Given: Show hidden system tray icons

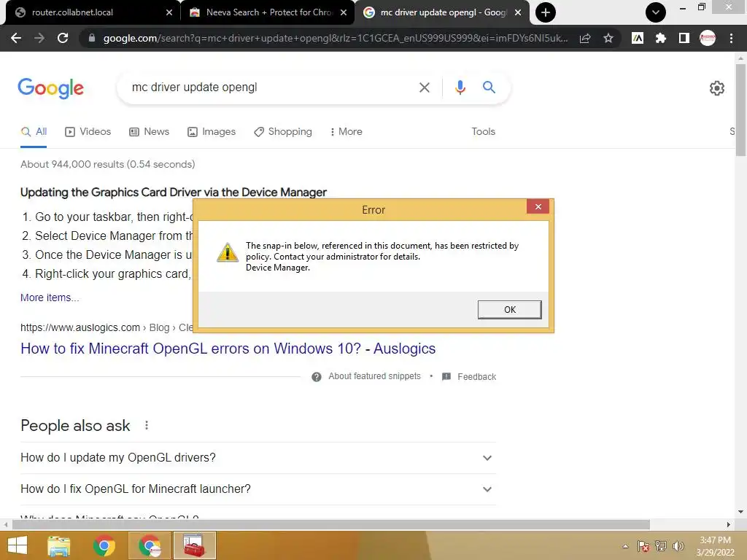Looking at the screenshot, I should tap(625, 546).
